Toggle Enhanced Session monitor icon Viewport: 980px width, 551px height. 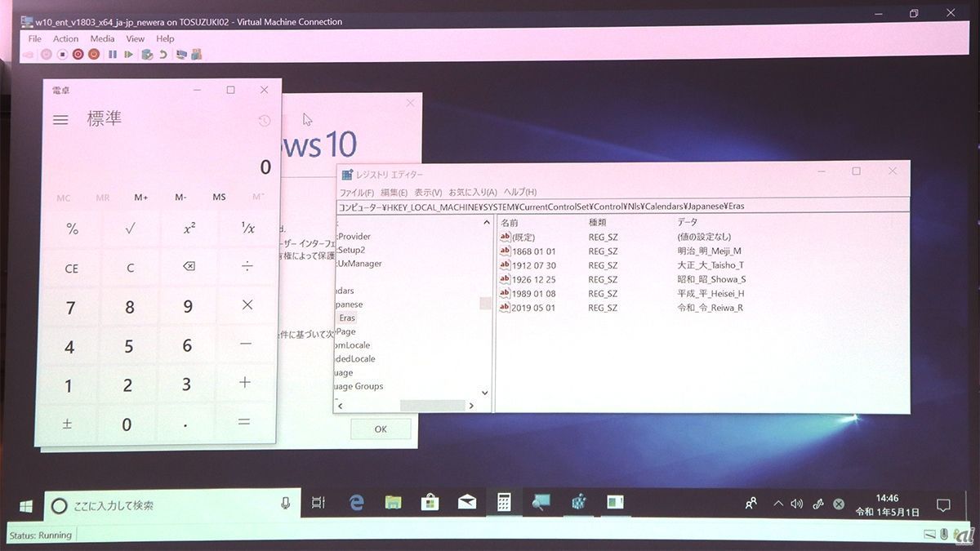(181, 54)
